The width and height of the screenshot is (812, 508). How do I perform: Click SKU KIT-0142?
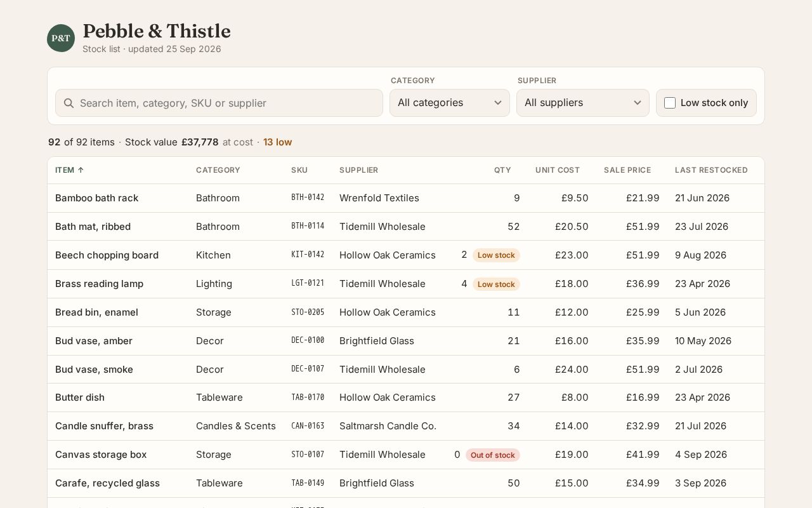pyautogui.click(x=308, y=255)
